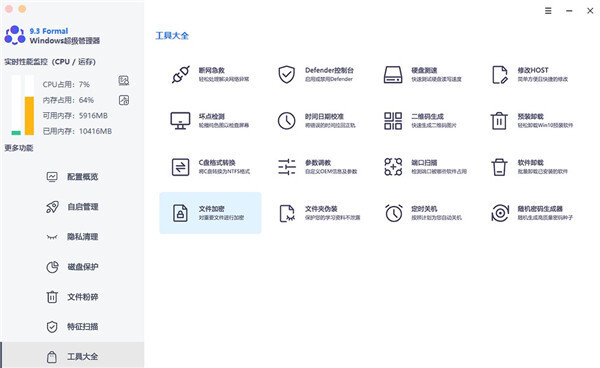Viewport: 600px width, 368px height.
Task: Open the C盘格式转换 swap arrows icon
Action: pos(180,167)
